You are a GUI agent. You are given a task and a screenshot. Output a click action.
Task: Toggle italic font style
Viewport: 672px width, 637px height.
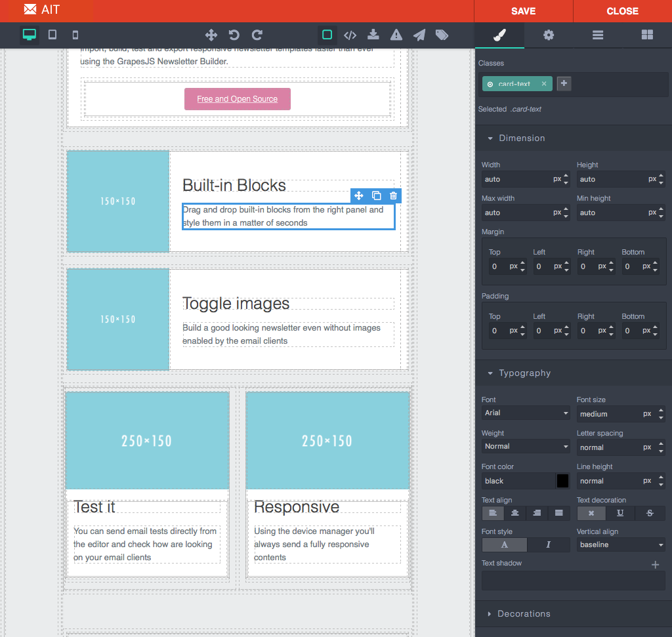pyautogui.click(x=548, y=545)
